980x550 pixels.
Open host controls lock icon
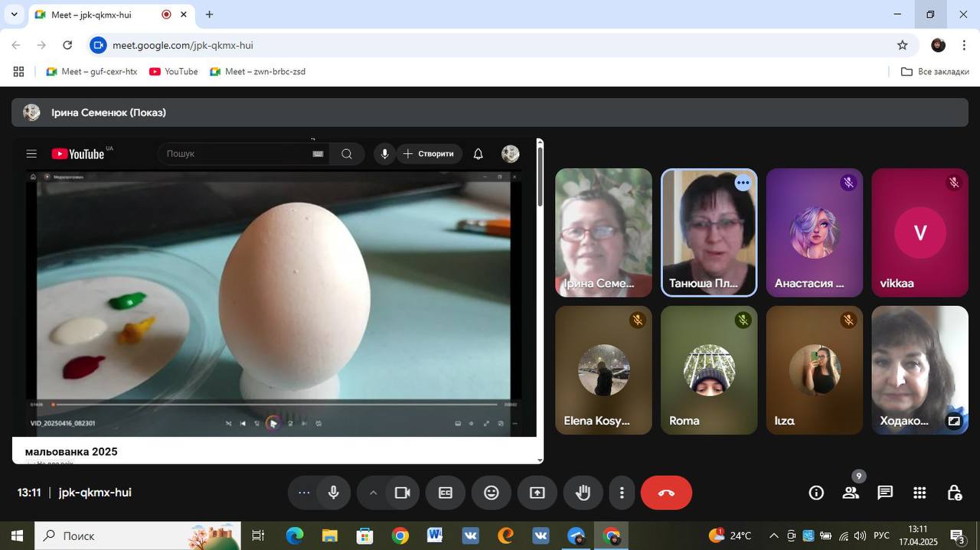point(954,493)
